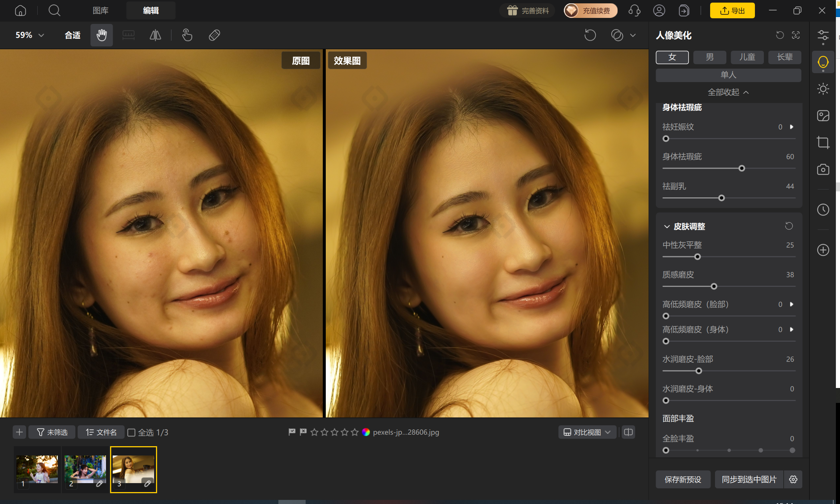
Task: Open the portrait beautify face sidebar icon
Action: 823,62
